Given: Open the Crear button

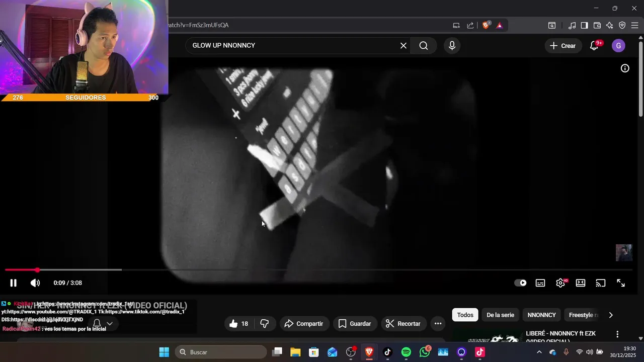Looking at the screenshot, I should (563, 46).
